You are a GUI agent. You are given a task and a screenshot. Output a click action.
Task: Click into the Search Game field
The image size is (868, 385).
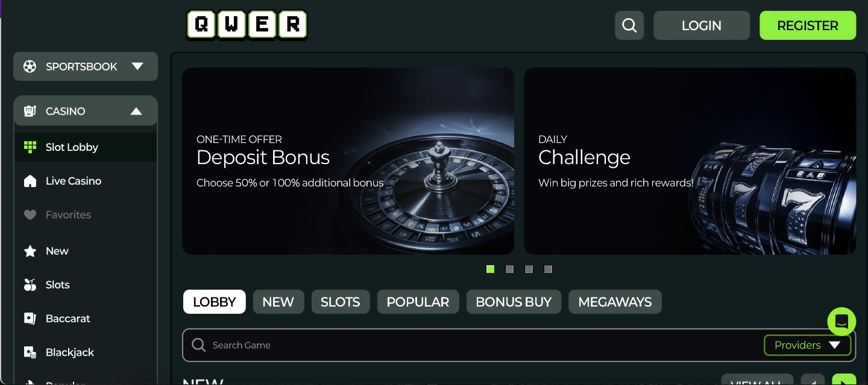coord(470,345)
